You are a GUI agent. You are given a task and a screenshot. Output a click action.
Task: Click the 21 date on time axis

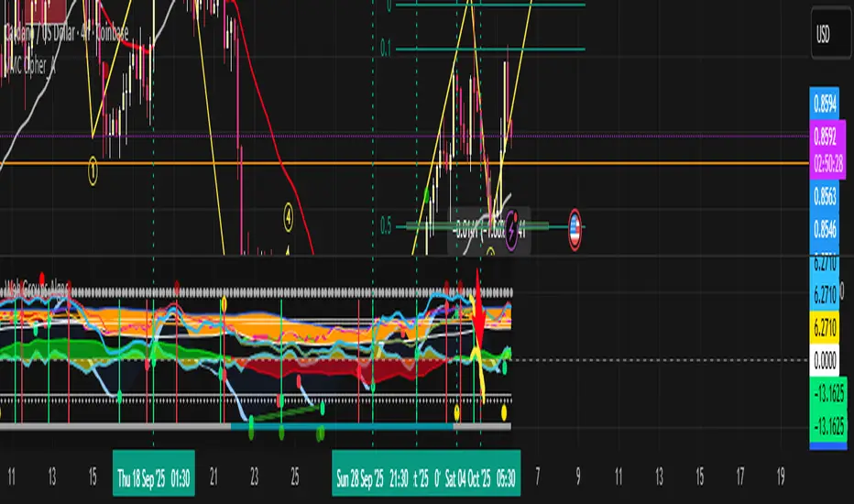pos(213,477)
